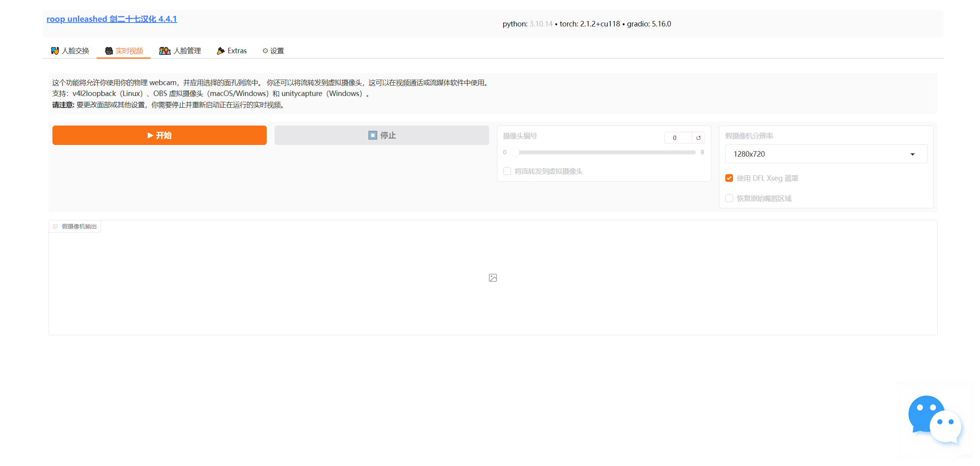Image resolution: width=980 pixels, height=466 pixels.
Task: Check the 恢复原始嘴唇区域 option
Action: coord(729,198)
